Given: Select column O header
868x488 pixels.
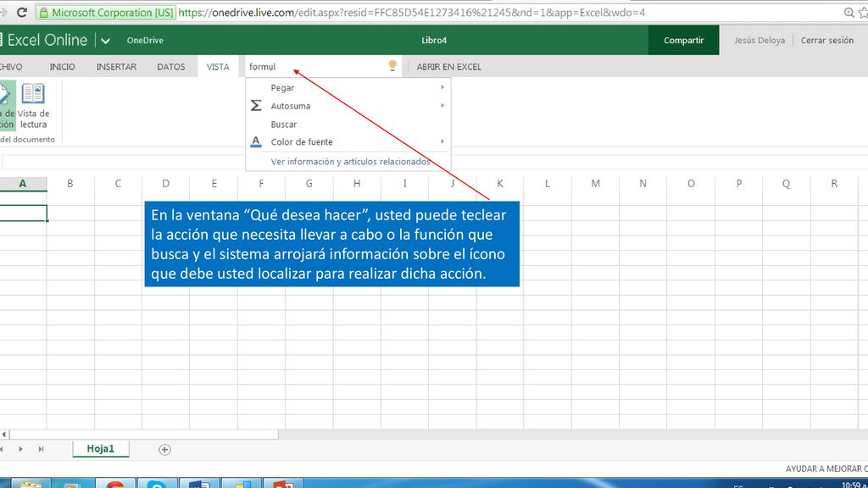Looking at the screenshot, I should pyautogui.click(x=691, y=183).
